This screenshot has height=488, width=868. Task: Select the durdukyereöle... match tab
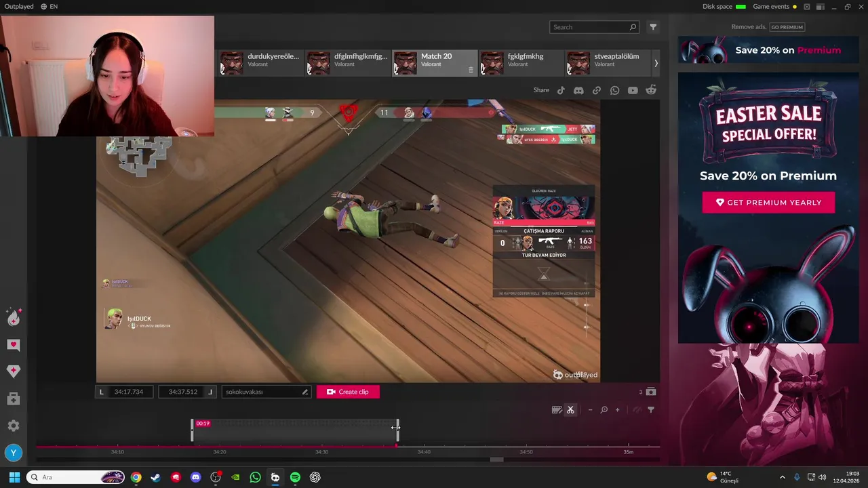point(260,63)
